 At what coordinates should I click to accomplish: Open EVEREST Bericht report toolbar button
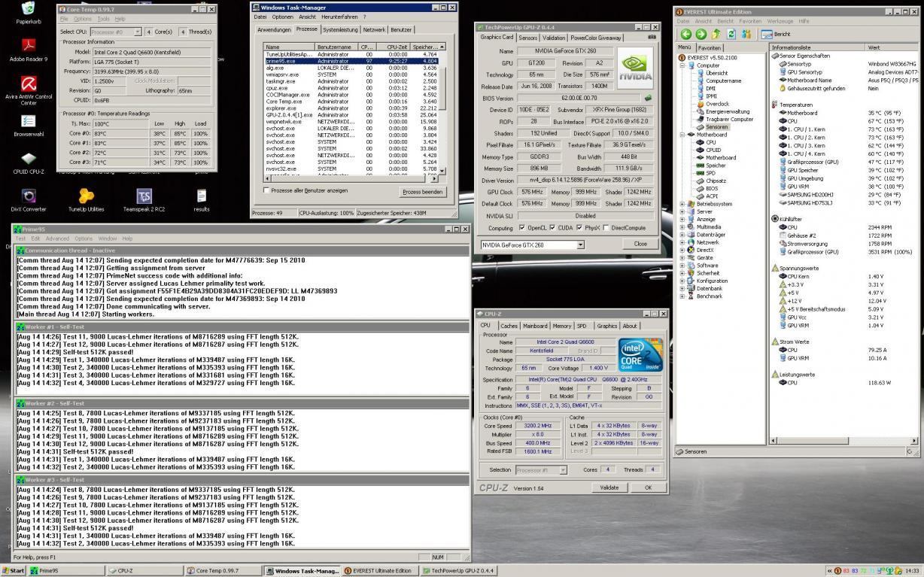[x=777, y=34]
